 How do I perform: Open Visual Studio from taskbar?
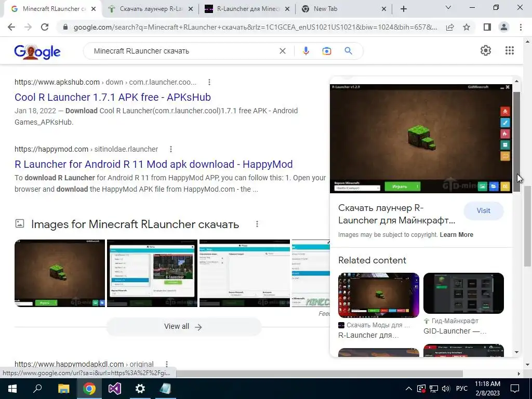tap(115, 389)
